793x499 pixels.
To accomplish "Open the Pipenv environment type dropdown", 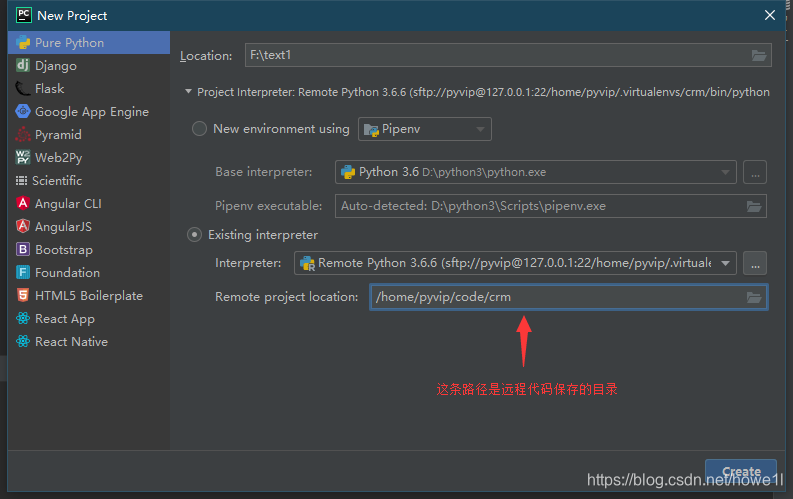I will tap(424, 129).
